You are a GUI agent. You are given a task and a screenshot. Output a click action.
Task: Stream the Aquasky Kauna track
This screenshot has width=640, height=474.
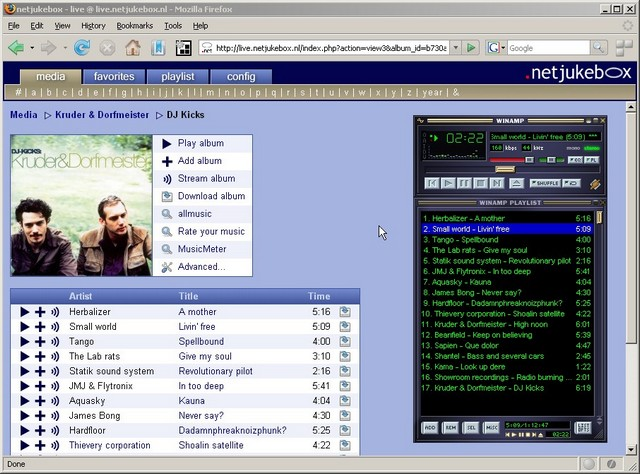[x=55, y=401]
